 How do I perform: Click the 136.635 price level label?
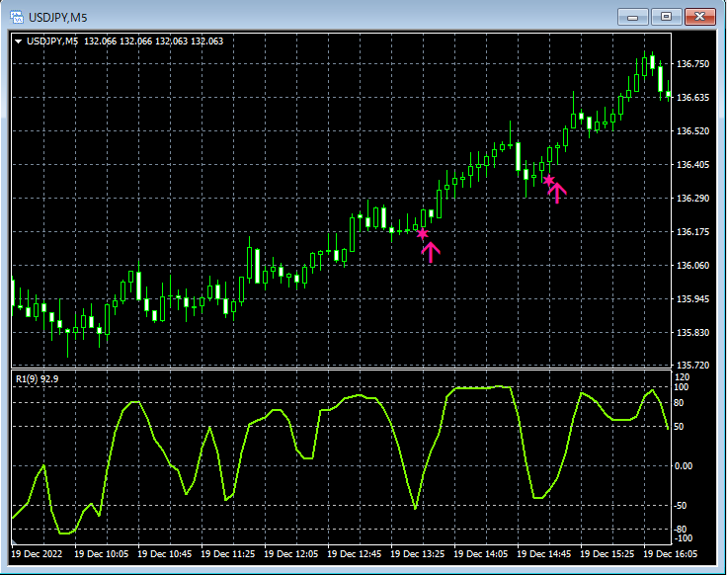(x=693, y=97)
